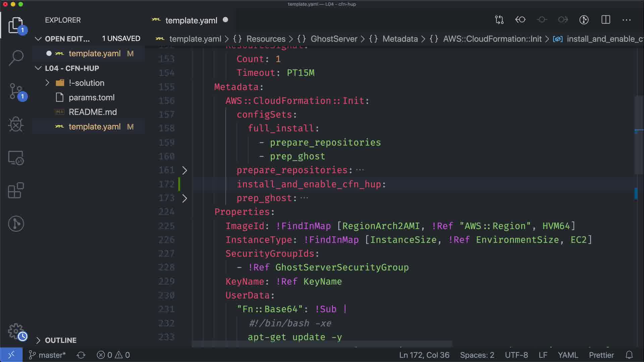Image resolution: width=644 pixels, height=362 pixels.
Task: Toggle Spaces: 2 indentation setting
Action: [477, 355]
